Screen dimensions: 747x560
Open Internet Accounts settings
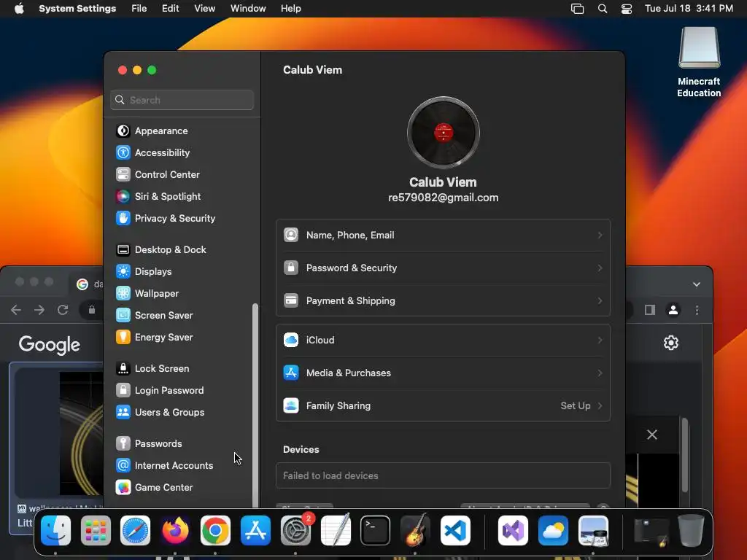tap(165, 466)
